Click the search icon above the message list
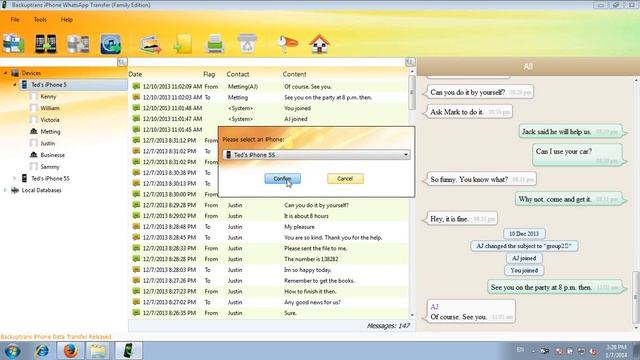The image size is (640, 360). (410, 62)
